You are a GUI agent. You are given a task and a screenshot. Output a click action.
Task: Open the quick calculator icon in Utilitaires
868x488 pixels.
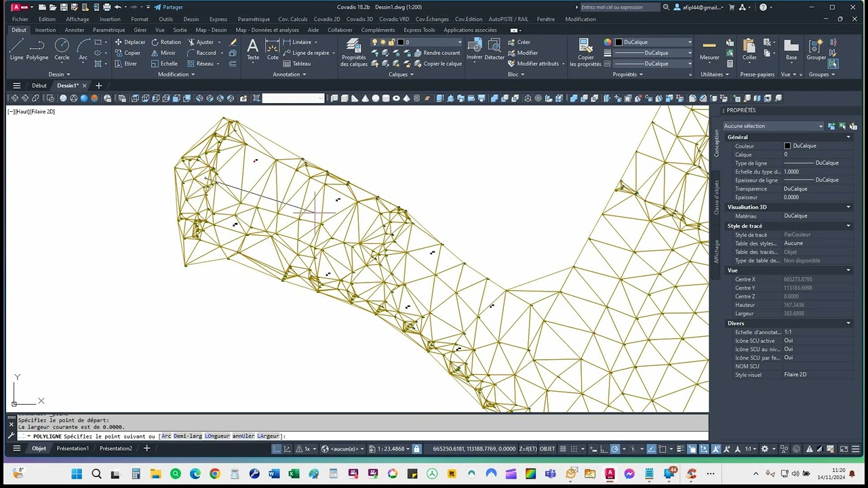coord(730,64)
